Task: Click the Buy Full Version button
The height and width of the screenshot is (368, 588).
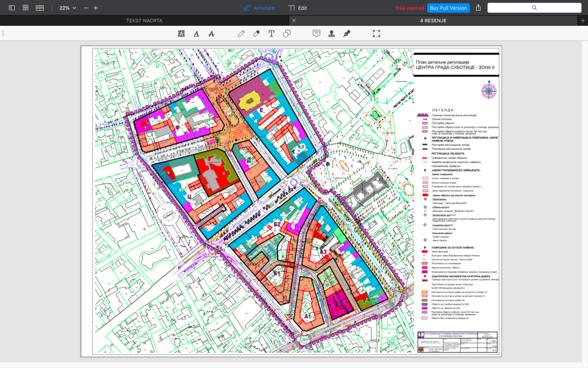Action: (448, 8)
